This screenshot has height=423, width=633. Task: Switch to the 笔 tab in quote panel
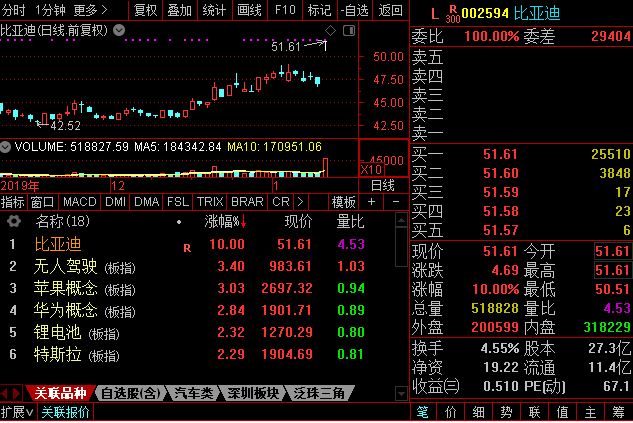pos(423,412)
